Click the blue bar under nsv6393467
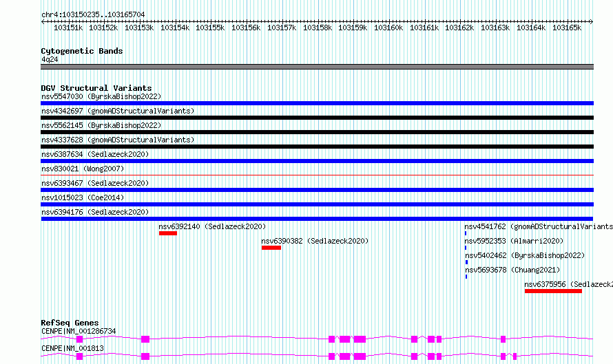Screen dimensions: 613x364 pos(317,190)
